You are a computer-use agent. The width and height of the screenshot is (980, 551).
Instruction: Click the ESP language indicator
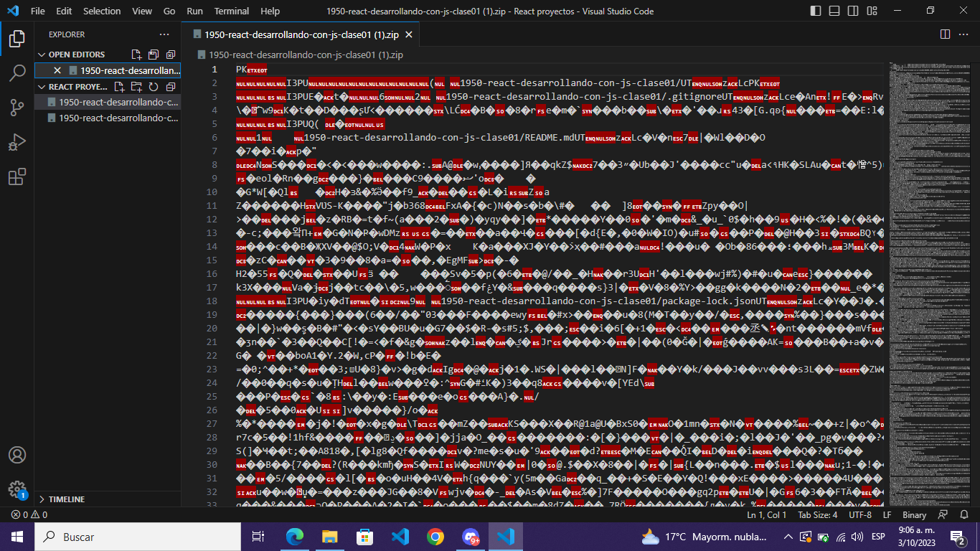[878, 537]
